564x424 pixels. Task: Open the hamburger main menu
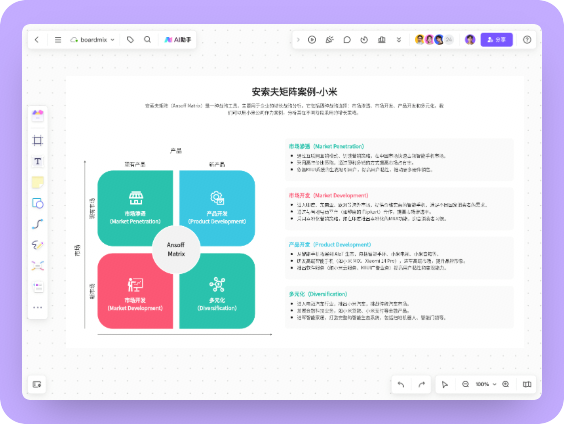[58, 40]
